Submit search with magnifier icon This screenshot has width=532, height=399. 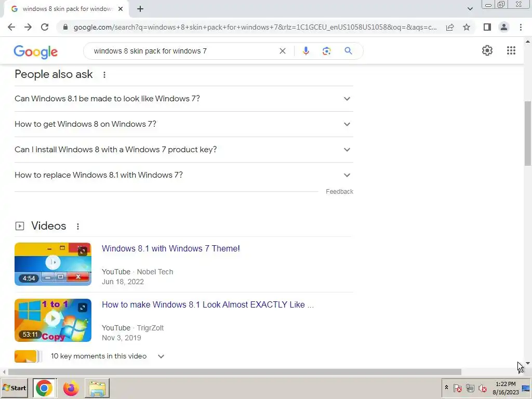(348, 51)
